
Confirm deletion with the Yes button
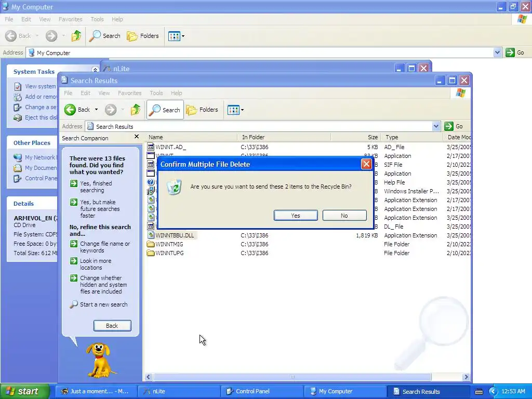pos(296,216)
